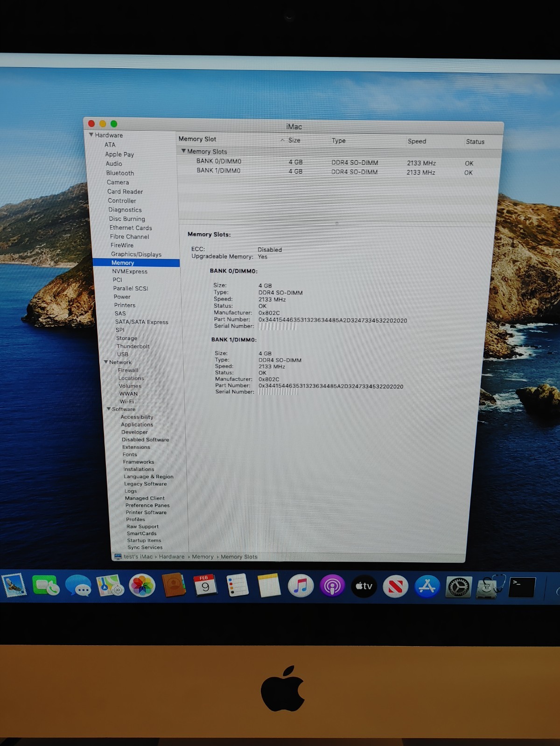Open the Mail app from the dock

[14, 585]
